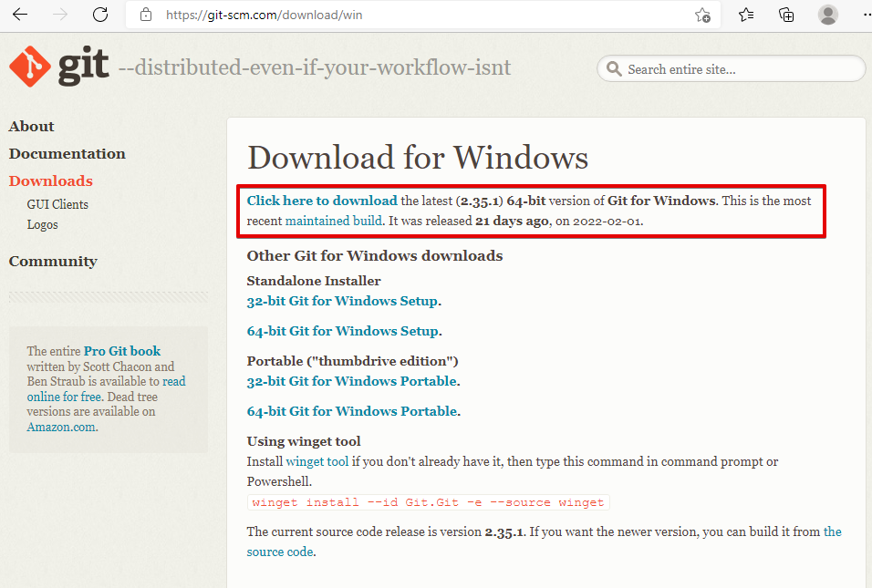This screenshot has width=872, height=588.
Task: Download 64-bit Git for Windows Setup
Action: (x=343, y=331)
